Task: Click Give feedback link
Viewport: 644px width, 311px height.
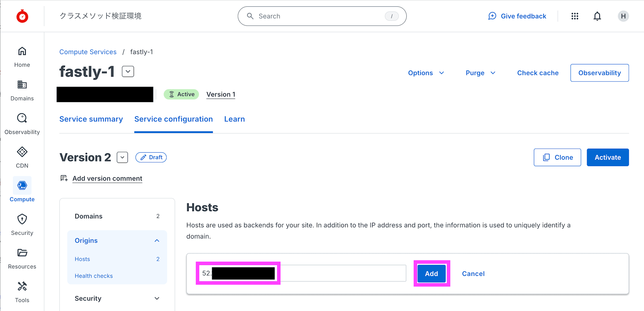Action: (x=523, y=16)
